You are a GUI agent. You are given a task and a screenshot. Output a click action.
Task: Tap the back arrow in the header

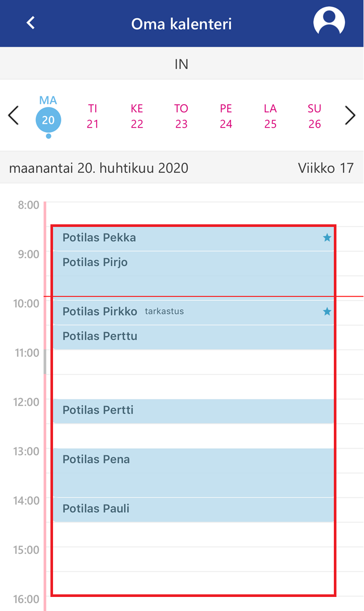(31, 22)
